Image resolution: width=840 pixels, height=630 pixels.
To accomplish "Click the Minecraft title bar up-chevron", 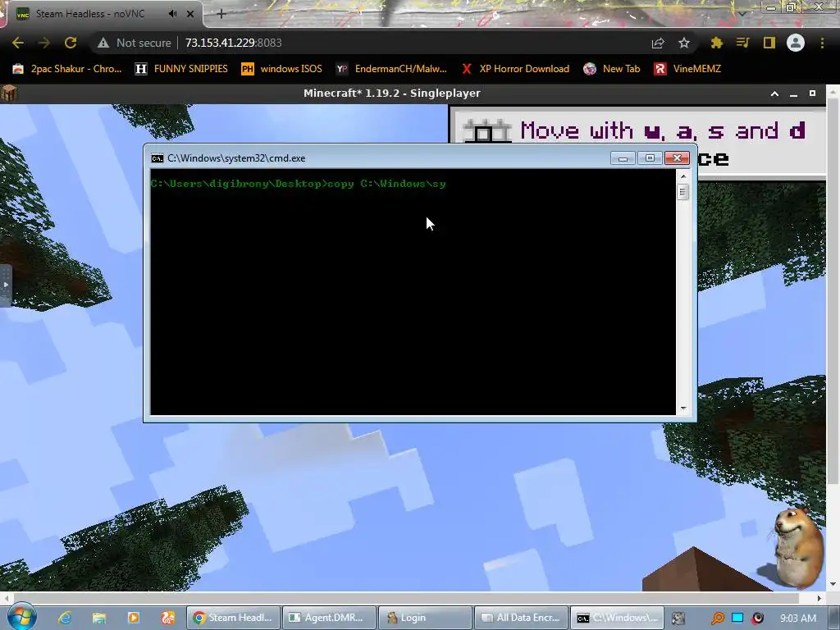I will click(774, 94).
